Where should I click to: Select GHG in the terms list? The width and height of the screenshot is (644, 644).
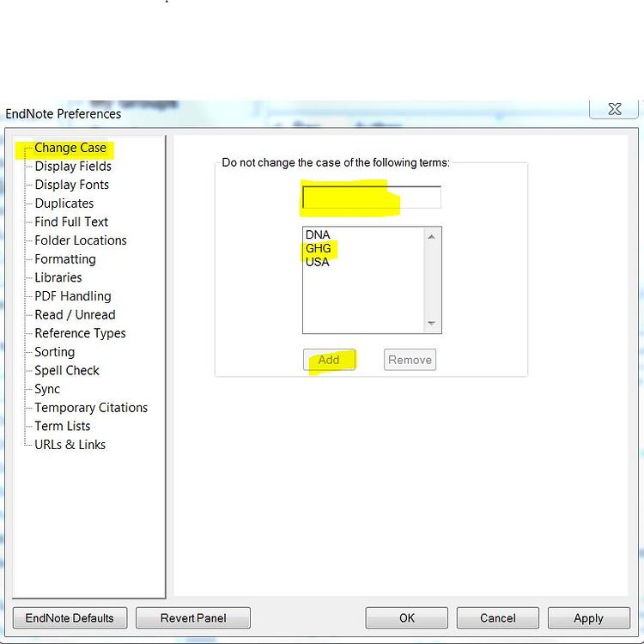point(318,248)
